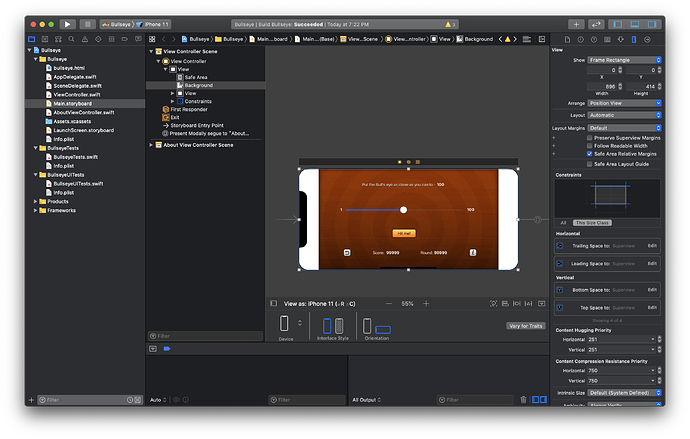Stop the running build
Image resolution: width=690 pixels, height=439 pixels.
(x=88, y=23)
